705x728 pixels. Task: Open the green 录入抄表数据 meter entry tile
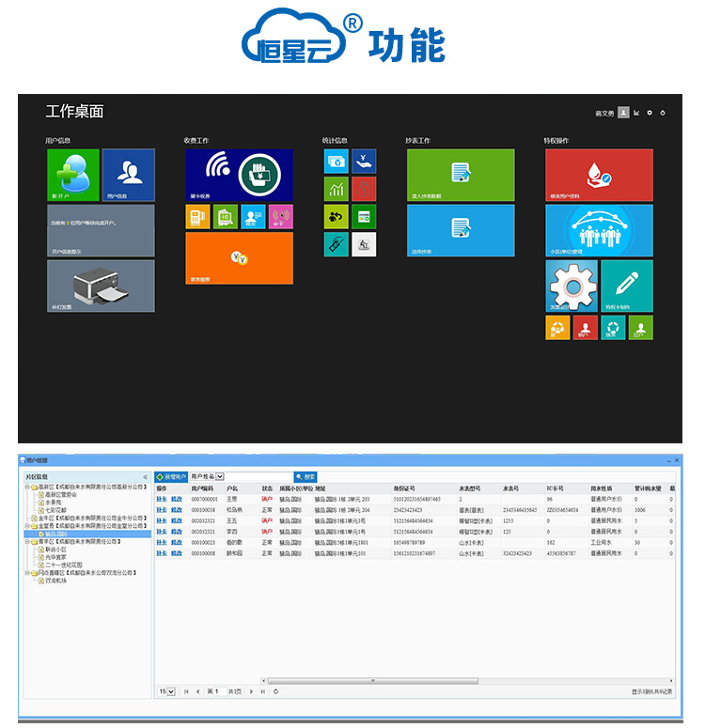point(461,175)
